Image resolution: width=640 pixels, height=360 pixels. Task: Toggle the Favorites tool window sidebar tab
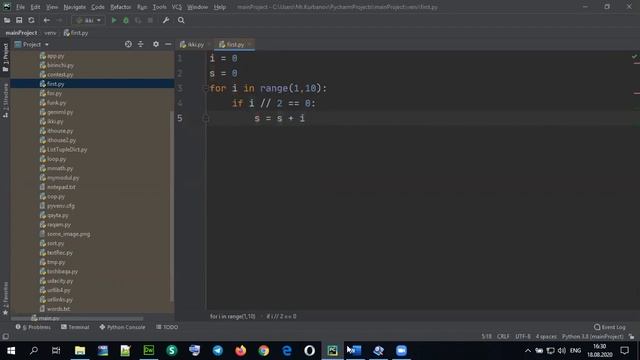(x=5, y=298)
